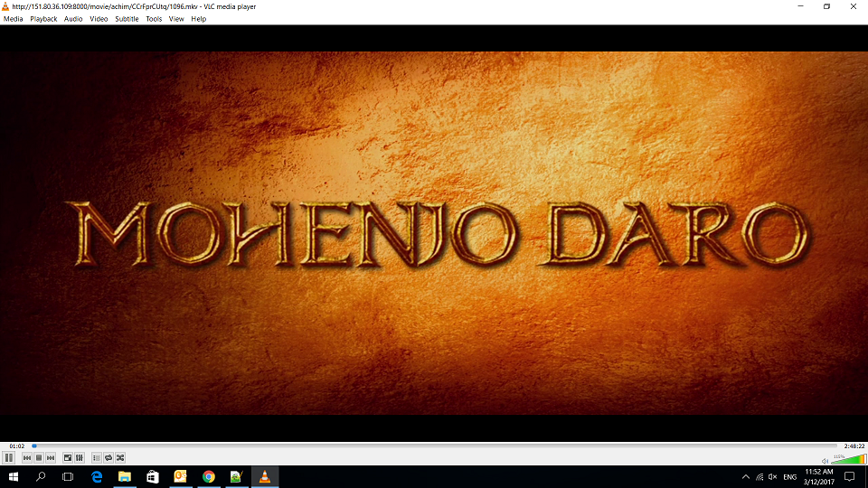Viewport: 868px width, 488px height.
Task: Open the Tools menu
Action: [x=154, y=19]
